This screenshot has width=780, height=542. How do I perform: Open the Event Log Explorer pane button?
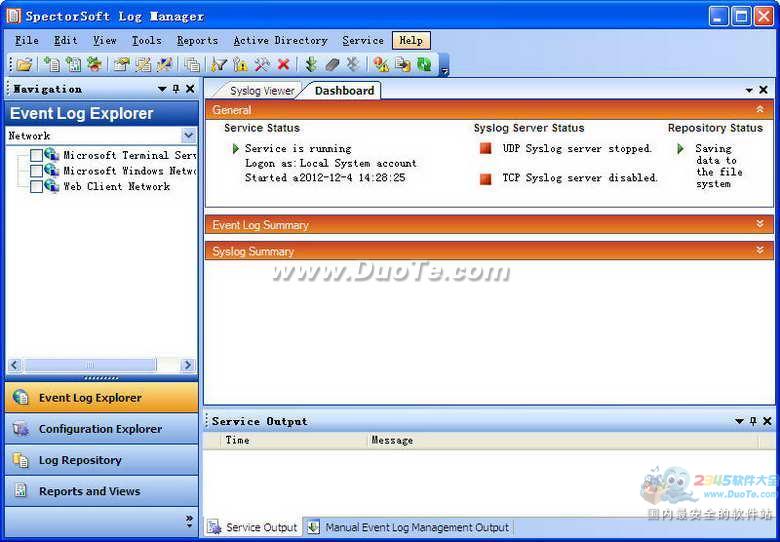click(x=101, y=397)
